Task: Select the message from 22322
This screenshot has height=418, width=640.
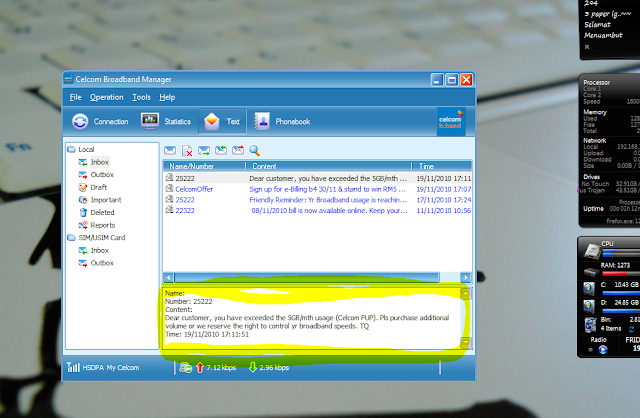Action: coord(318,210)
